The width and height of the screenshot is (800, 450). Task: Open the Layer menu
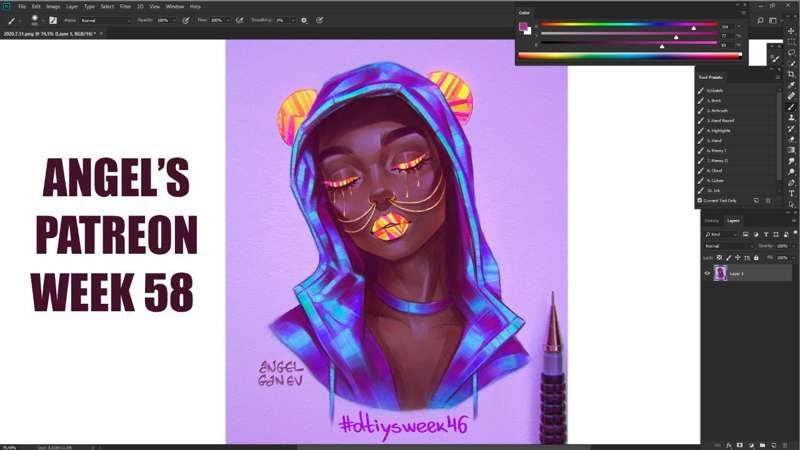coord(72,7)
